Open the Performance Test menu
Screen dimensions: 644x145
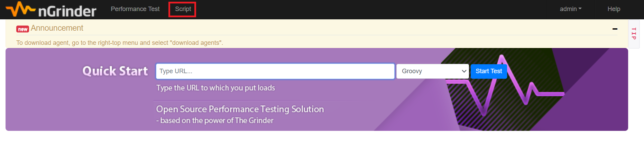(135, 9)
